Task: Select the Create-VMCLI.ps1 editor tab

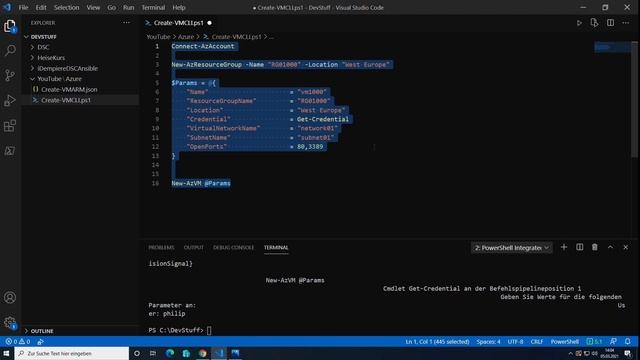Action: coord(179,23)
